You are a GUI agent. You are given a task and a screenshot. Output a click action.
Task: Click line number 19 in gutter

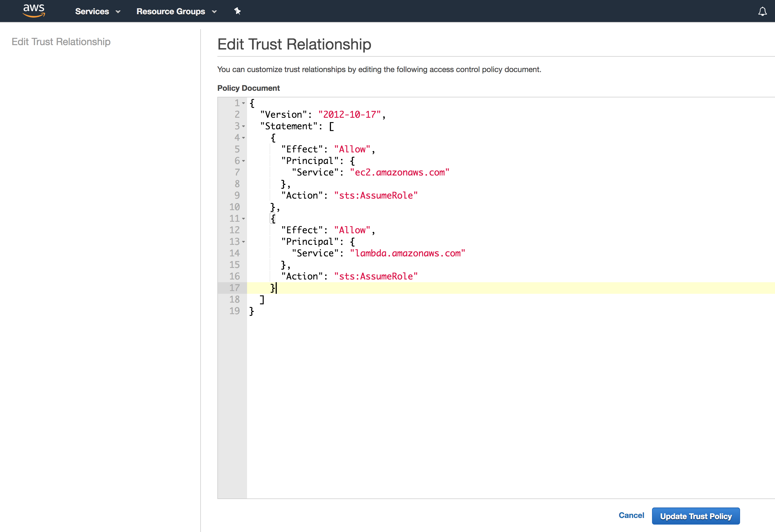pyautogui.click(x=234, y=311)
